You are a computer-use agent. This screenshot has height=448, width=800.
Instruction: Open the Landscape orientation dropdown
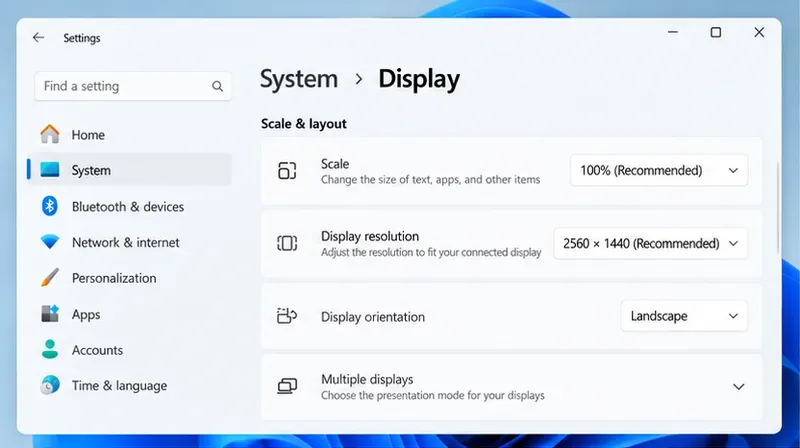(x=684, y=316)
